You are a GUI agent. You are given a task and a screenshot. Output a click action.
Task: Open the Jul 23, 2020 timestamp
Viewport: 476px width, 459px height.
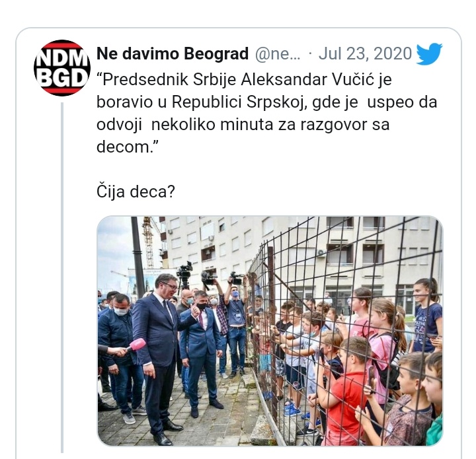(x=365, y=54)
